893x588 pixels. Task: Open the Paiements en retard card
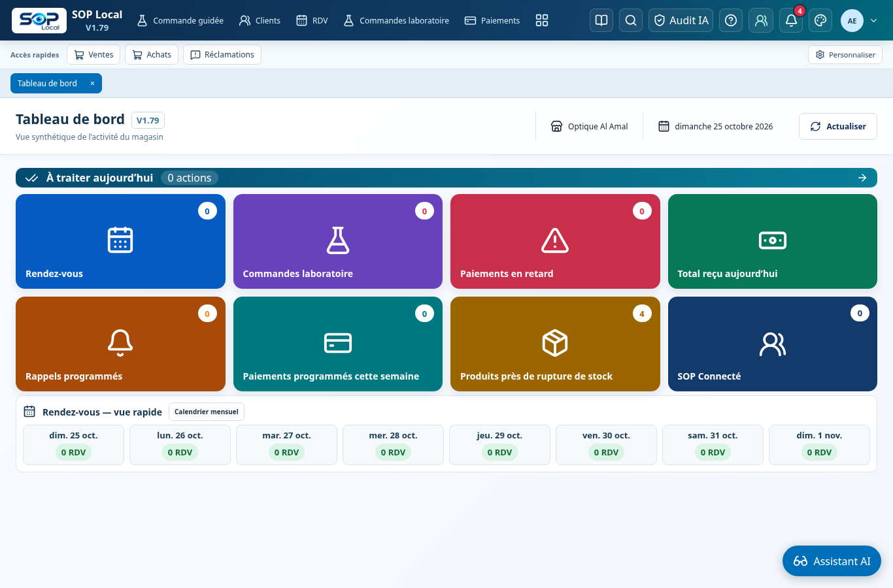tap(555, 241)
